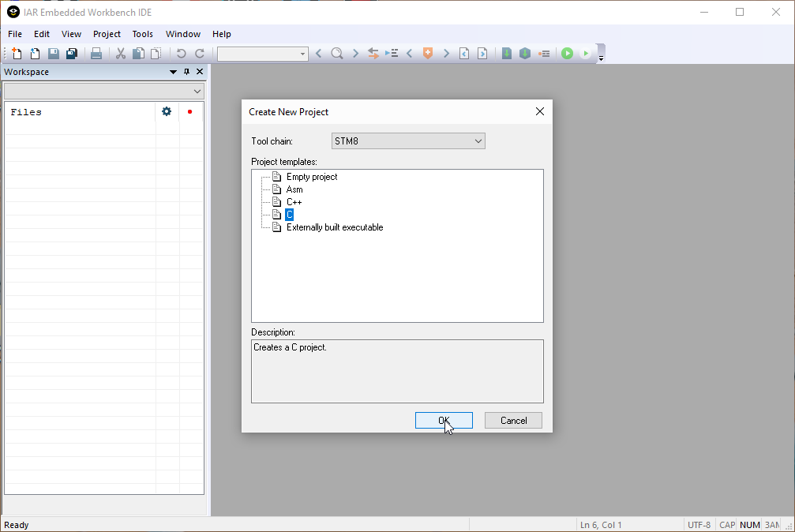This screenshot has width=795, height=532.
Task: Open the Project menu
Action: [107, 34]
